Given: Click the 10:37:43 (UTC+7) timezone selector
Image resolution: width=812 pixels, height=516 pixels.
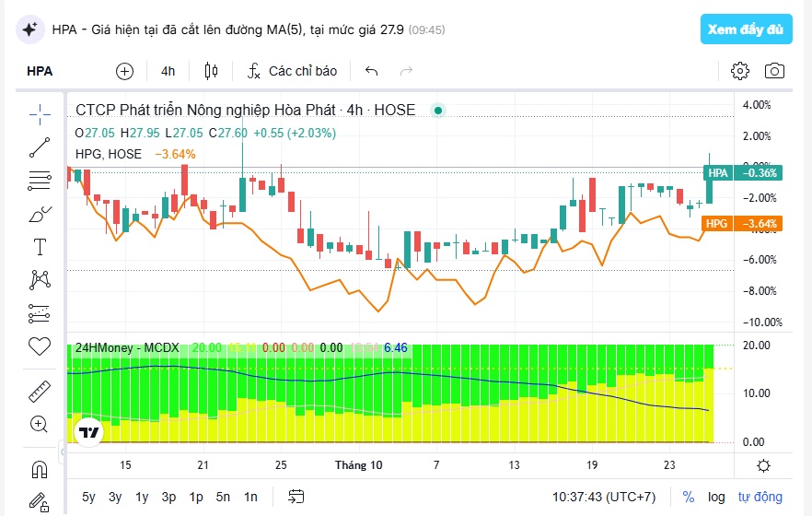Looking at the screenshot, I should [604, 497].
